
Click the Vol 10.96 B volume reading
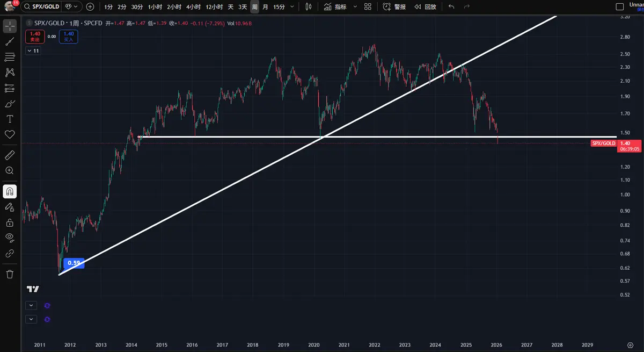(x=239, y=23)
